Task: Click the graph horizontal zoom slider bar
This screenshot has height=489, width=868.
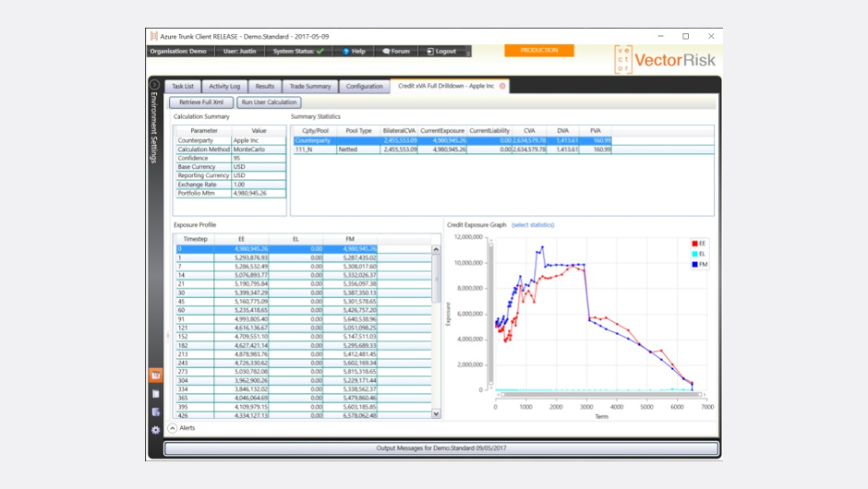Action: (600, 394)
